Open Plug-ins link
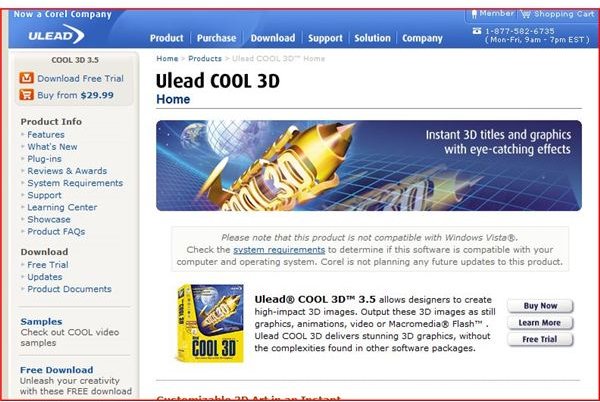Image resolution: width=600 pixels, height=402 pixels. (x=44, y=159)
